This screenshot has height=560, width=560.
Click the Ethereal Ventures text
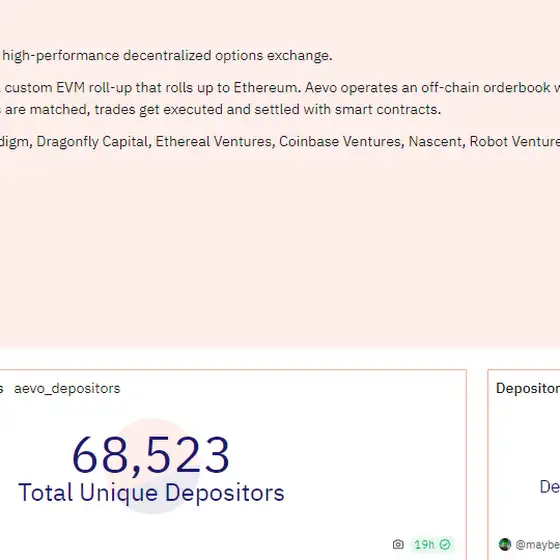point(215,141)
